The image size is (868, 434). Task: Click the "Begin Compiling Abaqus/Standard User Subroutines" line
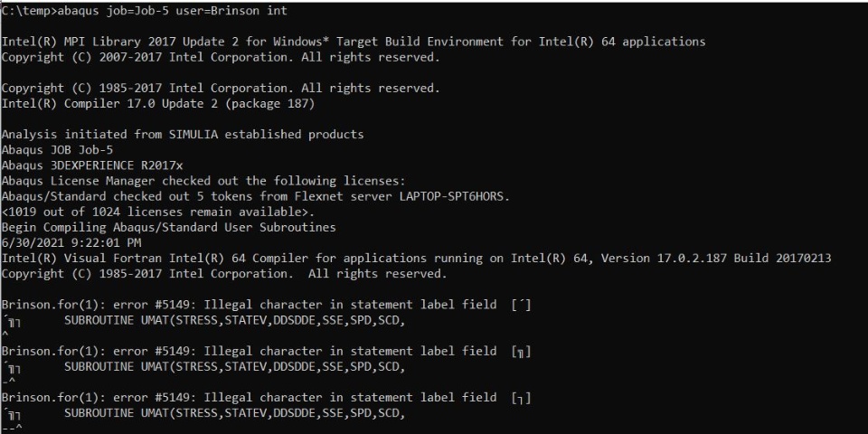tap(168, 227)
